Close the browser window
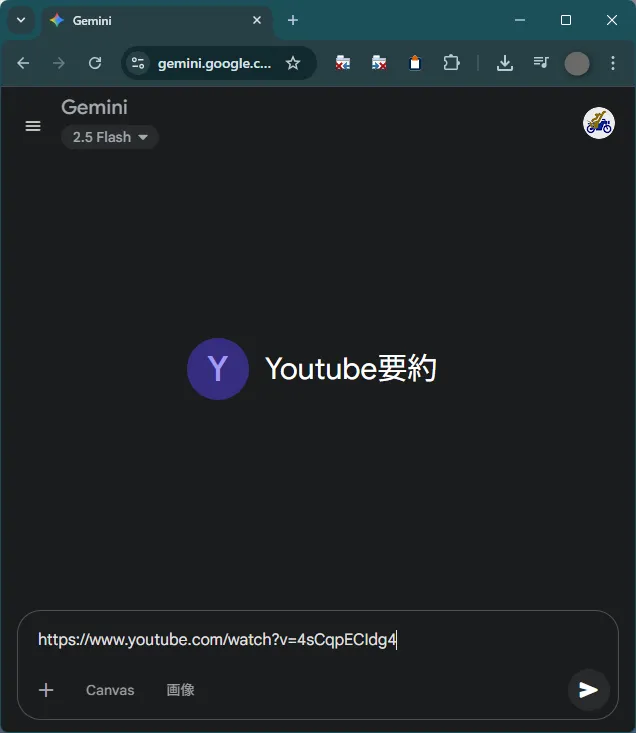The image size is (636, 733). pyautogui.click(x=612, y=20)
